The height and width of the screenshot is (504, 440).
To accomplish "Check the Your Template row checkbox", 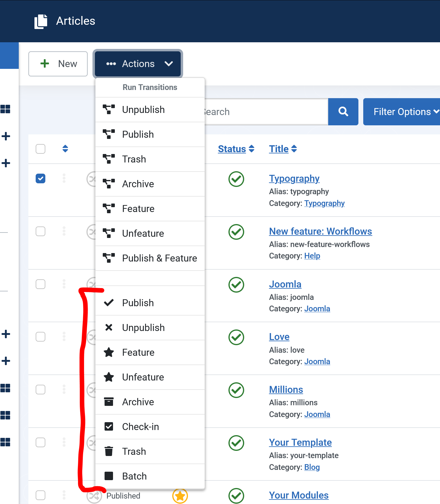I will [x=40, y=442].
